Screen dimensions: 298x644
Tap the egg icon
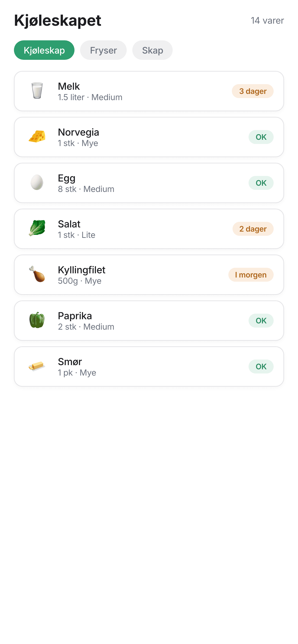[x=37, y=182]
